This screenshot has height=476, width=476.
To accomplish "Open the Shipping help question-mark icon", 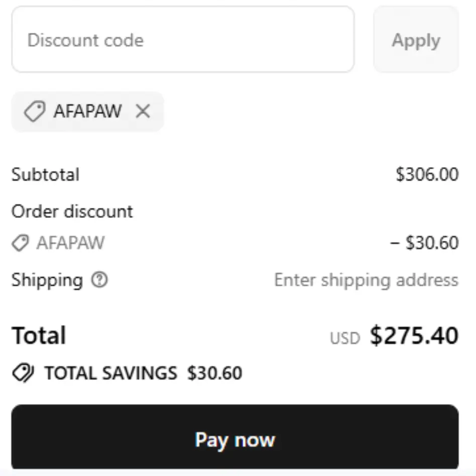I will click(99, 280).
